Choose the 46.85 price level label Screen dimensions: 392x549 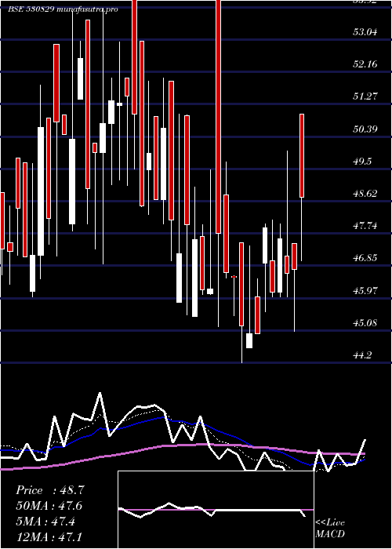(x=365, y=258)
